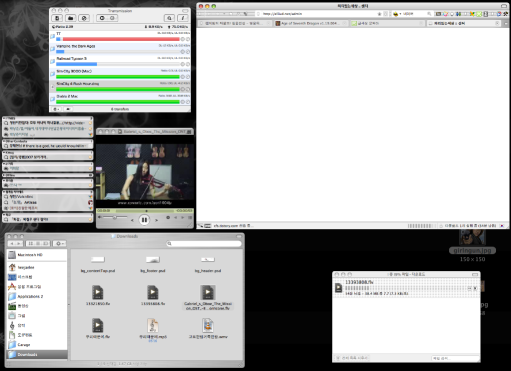
Task: Expand the Offline group in the buddy list
Action: pyautogui.click(x=4, y=175)
